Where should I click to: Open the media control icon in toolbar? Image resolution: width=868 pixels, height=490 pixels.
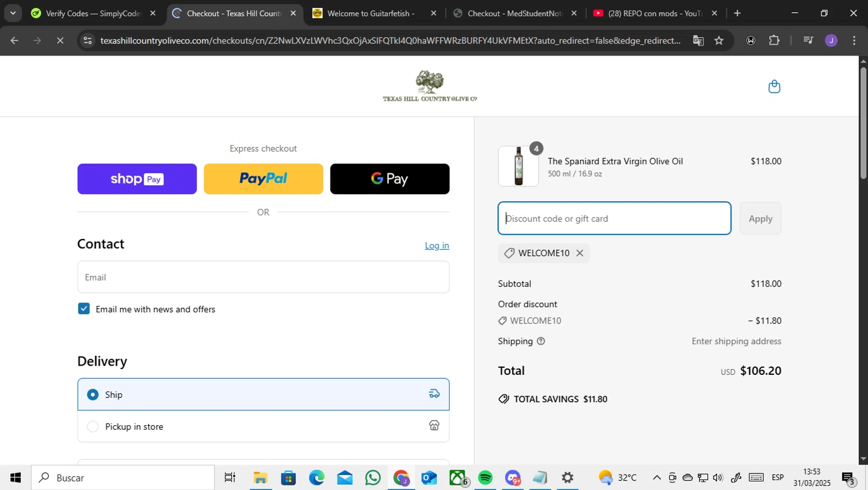[808, 40]
